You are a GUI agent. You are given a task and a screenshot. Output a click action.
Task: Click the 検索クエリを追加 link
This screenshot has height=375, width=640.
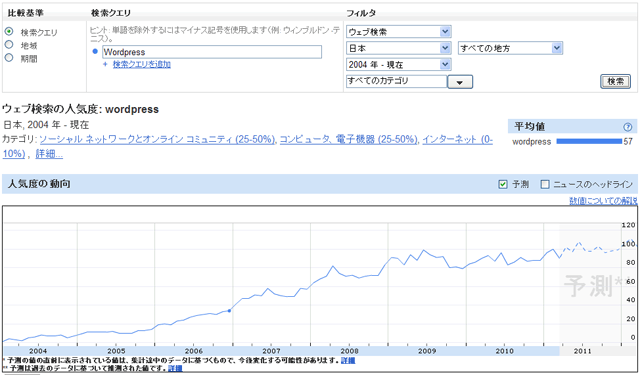(142, 64)
